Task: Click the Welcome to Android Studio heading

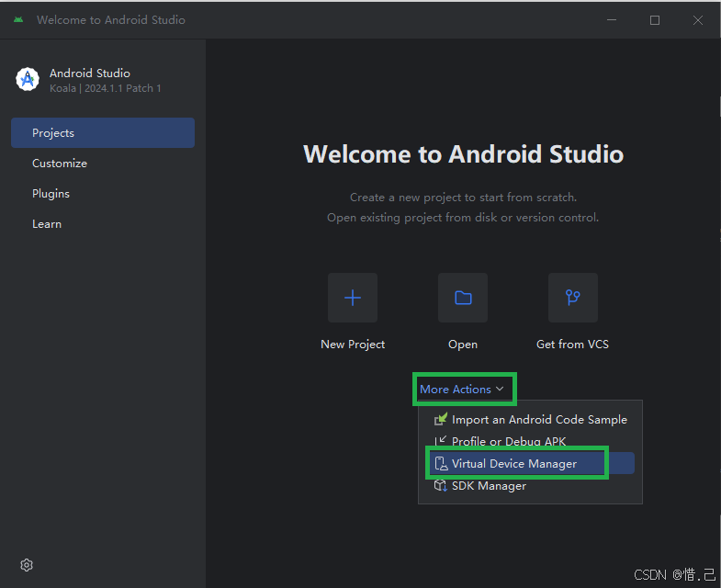Action: pyautogui.click(x=464, y=153)
